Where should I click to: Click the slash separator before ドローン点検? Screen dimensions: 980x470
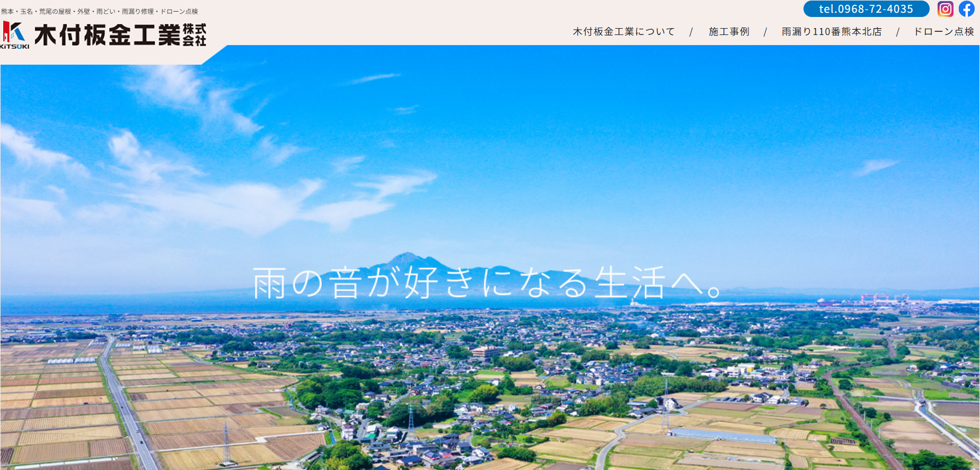pyautogui.click(x=897, y=32)
